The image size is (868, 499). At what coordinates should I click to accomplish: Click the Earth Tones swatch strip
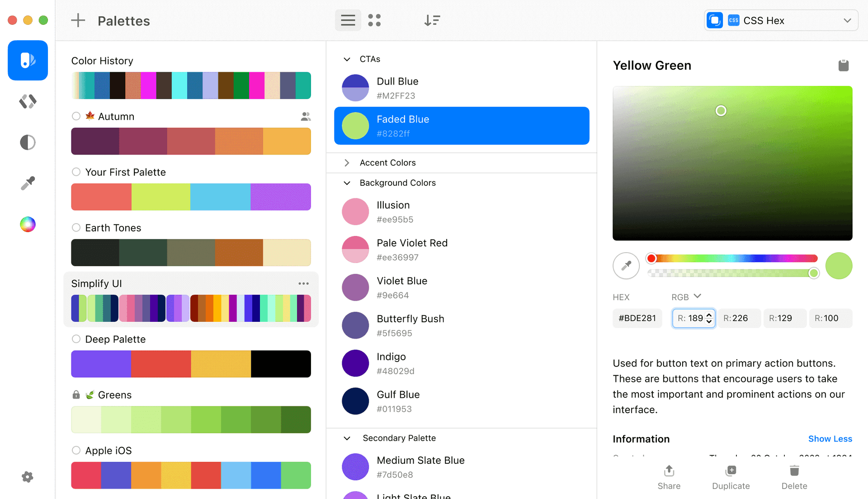[x=191, y=253]
